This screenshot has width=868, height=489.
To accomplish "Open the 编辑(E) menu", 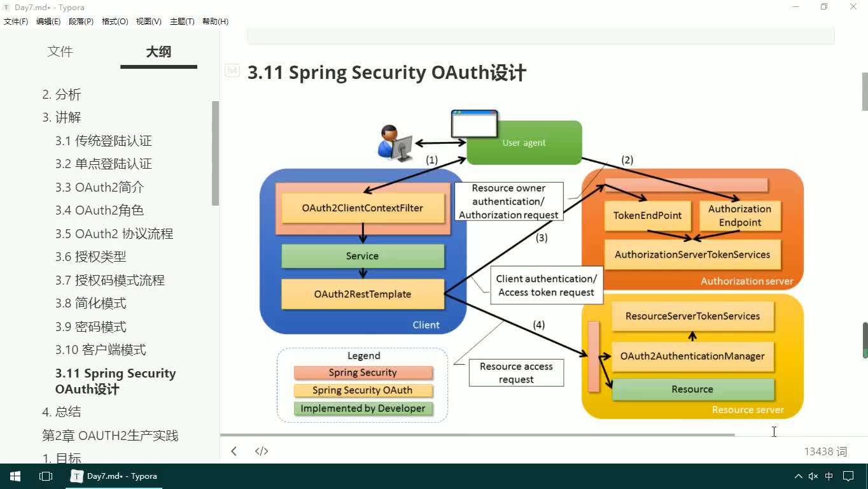I will point(48,21).
